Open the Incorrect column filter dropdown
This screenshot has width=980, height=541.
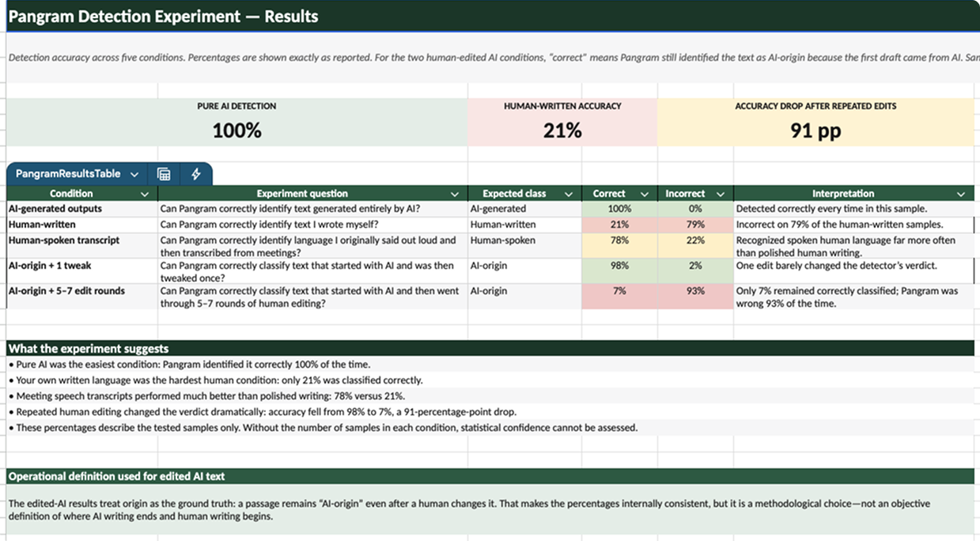pyautogui.click(x=721, y=194)
